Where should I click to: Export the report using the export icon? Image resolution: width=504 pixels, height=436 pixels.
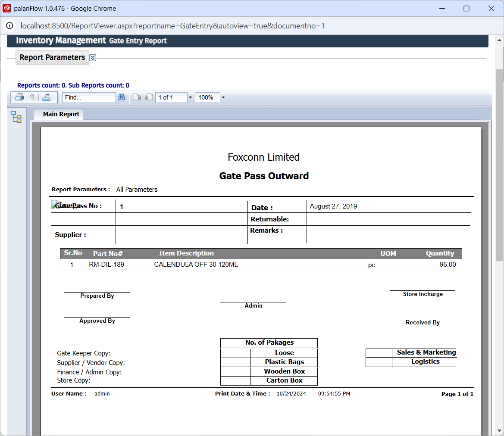point(46,97)
